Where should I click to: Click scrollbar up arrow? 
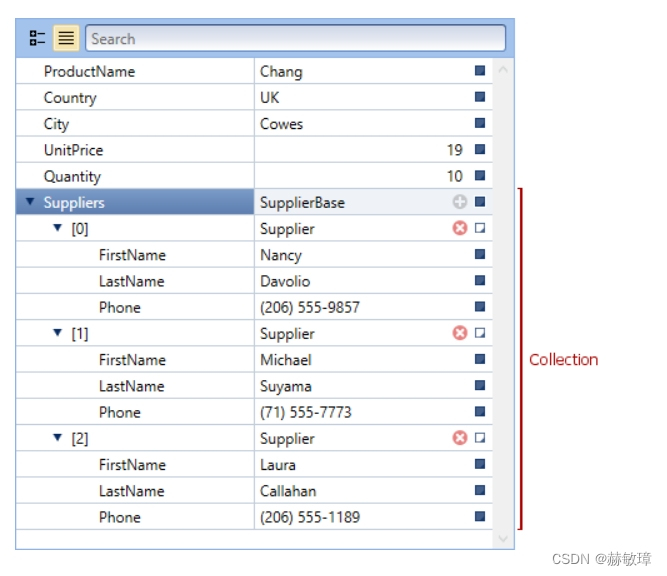point(503,70)
